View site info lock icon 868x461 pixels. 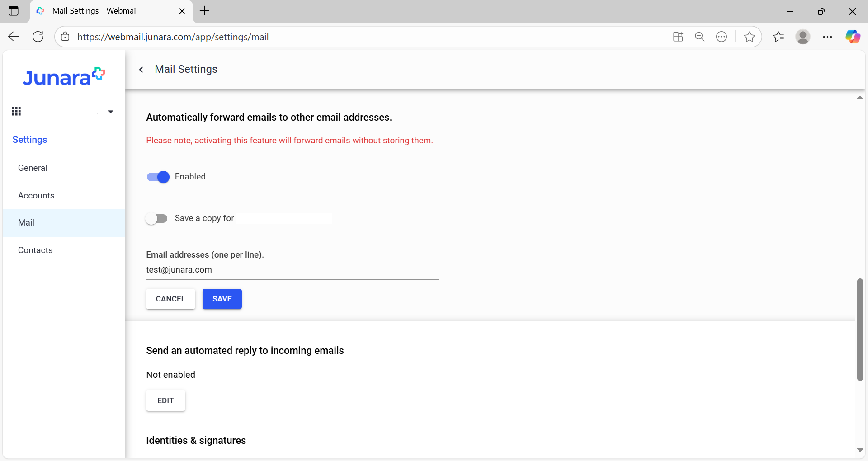(66, 37)
